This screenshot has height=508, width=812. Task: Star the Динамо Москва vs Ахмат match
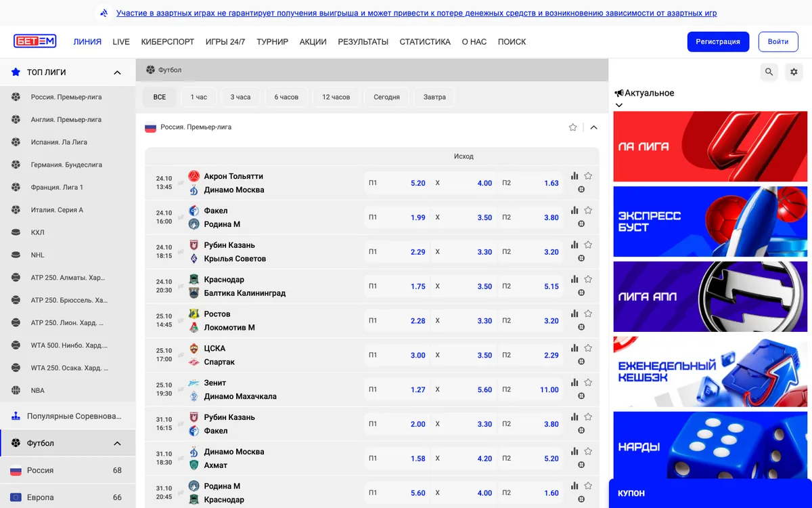pyautogui.click(x=588, y=452)
